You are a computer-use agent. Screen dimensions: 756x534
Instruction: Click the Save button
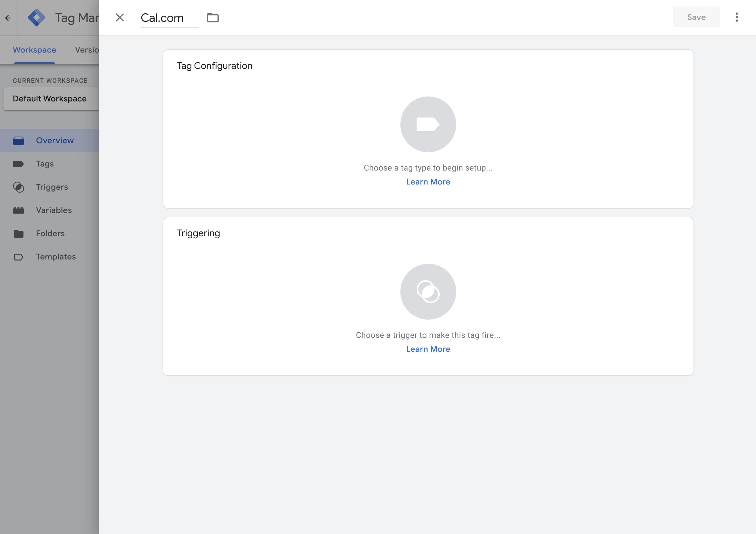coord(696,17)
